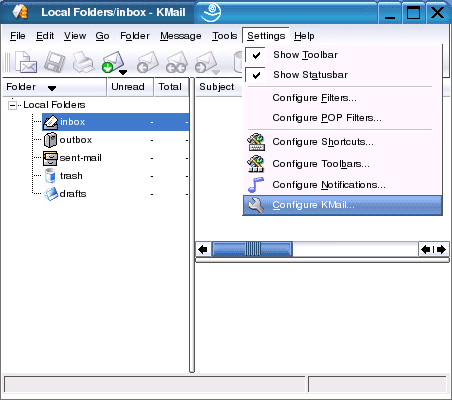
Task: Toggle Show Statusbar checkbox
Action: pyautogui.click(x=256, y=75)
